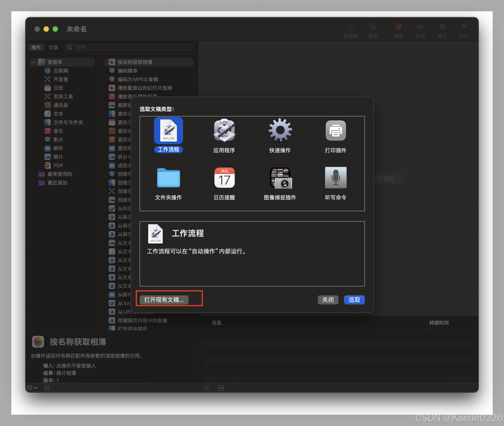
Task: Select the 工作流程 workflow document type
Action: [168, 131]
